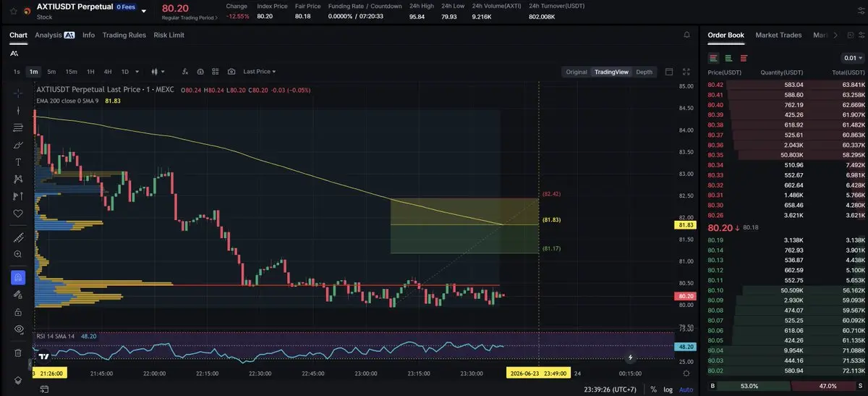Select the zoom in magnifier tool
Viewport: 868px width, 396px height.
coord(18,254)
